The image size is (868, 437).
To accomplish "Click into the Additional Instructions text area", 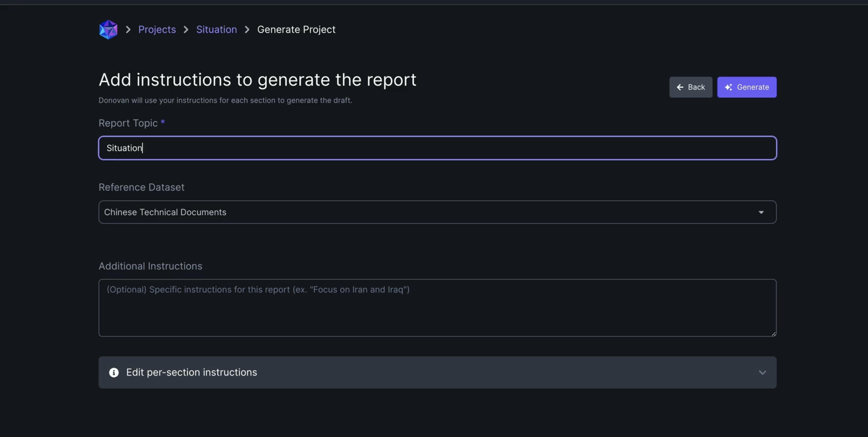I will click(437, 308).
